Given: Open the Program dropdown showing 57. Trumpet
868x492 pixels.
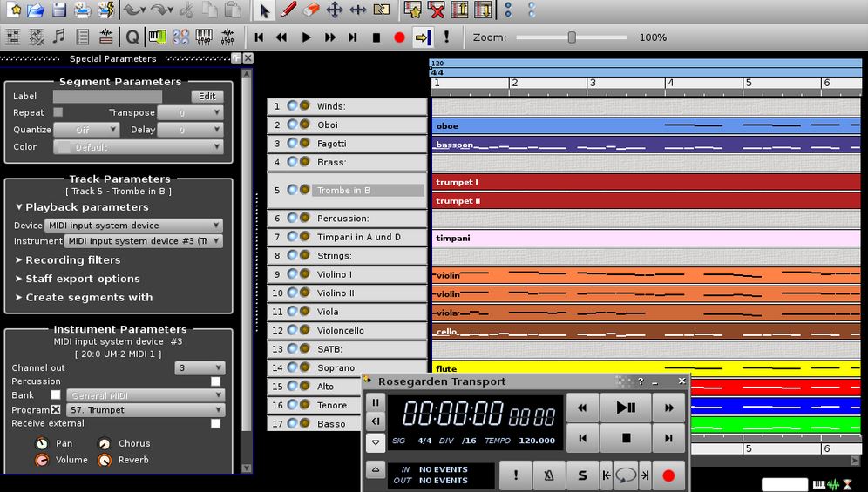Looking at the screenshot, I should (x=146, y=410).
